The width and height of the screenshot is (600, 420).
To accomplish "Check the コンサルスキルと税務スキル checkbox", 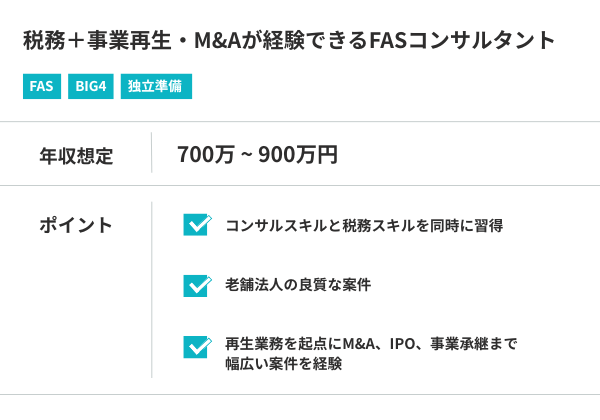I will (196, 225).
